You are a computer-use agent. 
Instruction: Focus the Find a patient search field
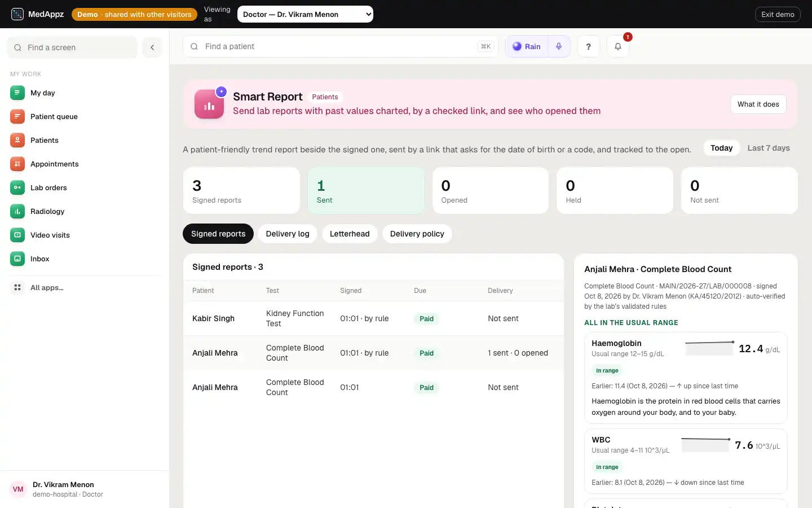coord(341,46)
